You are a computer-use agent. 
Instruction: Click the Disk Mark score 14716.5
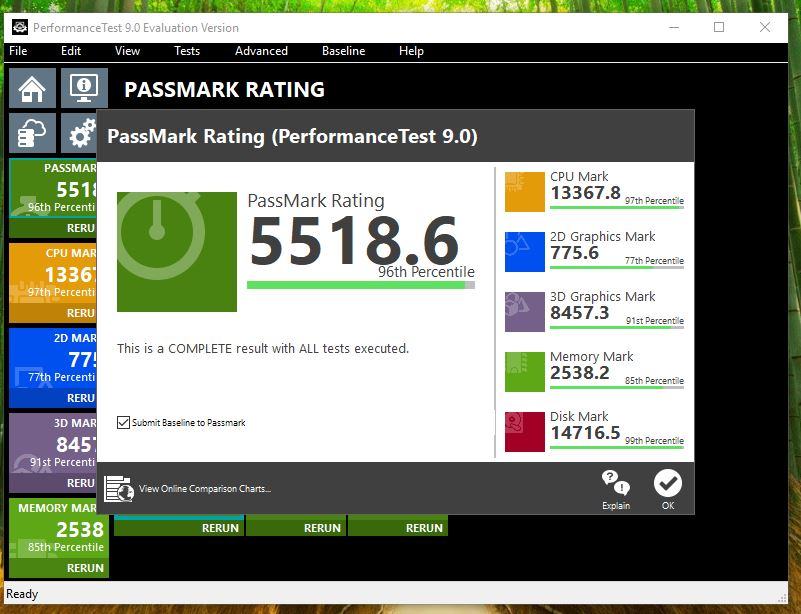tap(585, 433)
